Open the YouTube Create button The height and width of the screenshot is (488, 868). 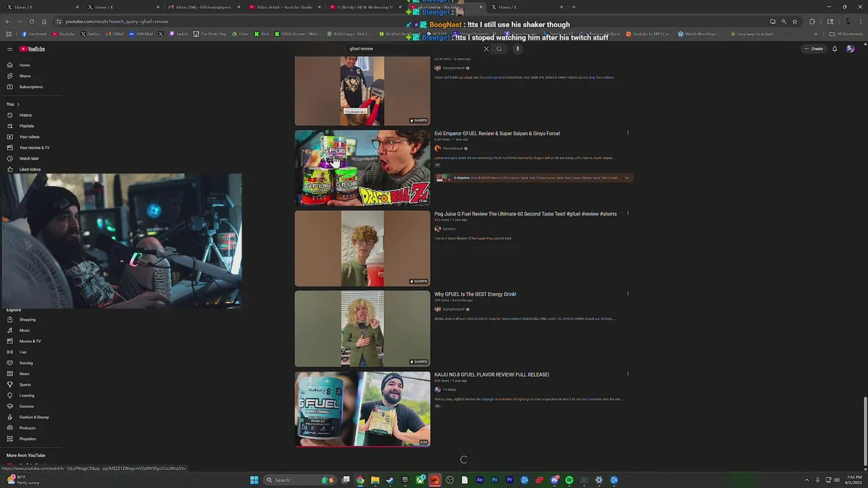point(813,49)
